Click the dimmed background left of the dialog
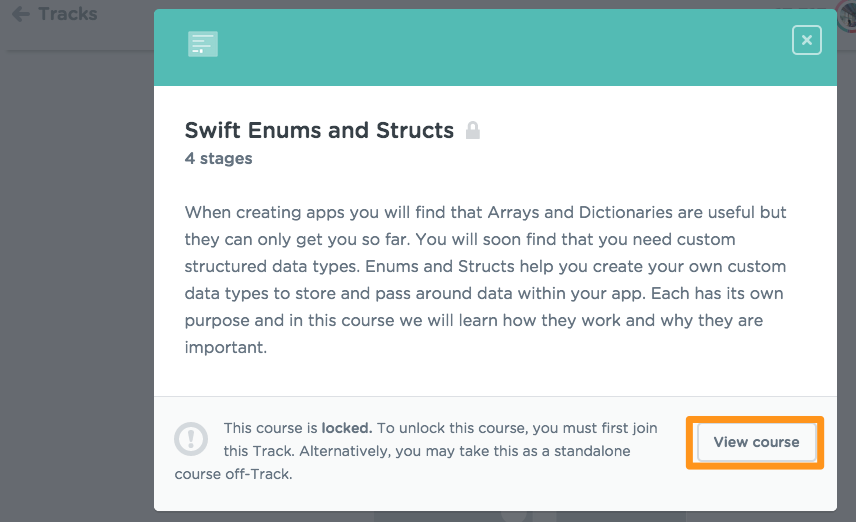The image size is (856, 522). [x=75, y=280]
